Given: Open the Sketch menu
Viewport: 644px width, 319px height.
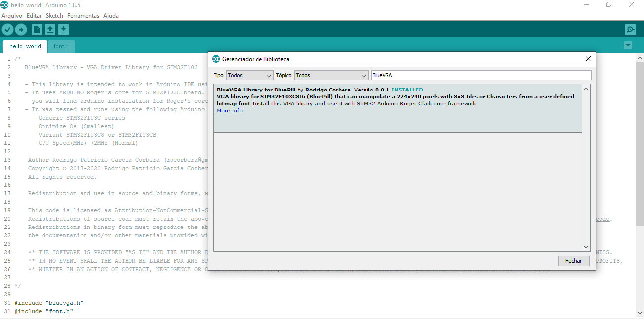Looking at the screenshot, I should tap(54, 16).
